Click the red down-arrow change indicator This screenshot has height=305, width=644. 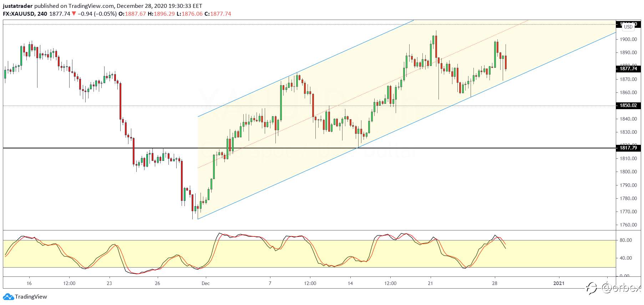(74, 14)
